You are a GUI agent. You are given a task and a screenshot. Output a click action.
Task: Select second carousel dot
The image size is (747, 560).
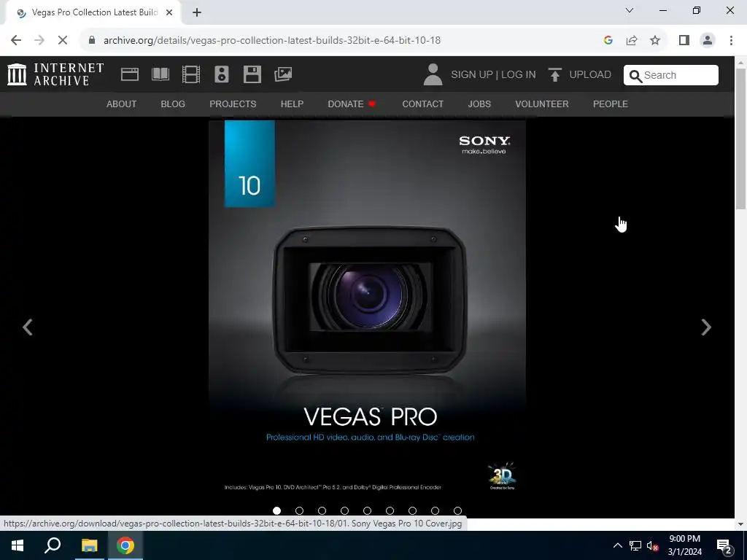(299, 510)
